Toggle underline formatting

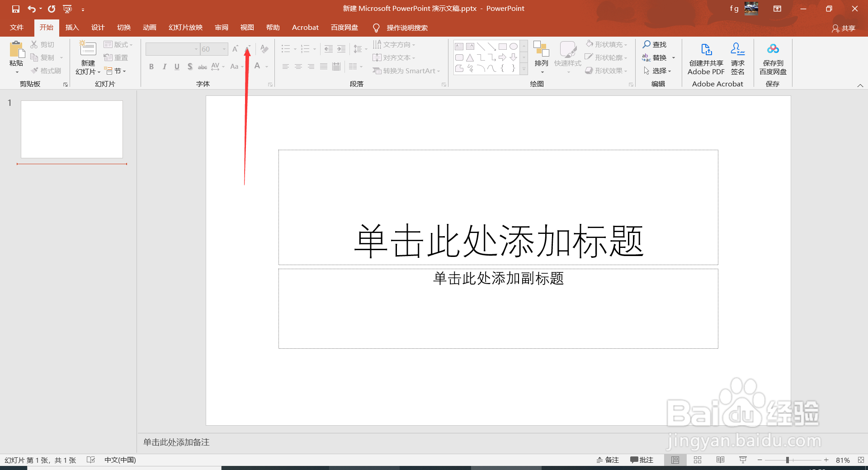(177, 66)
